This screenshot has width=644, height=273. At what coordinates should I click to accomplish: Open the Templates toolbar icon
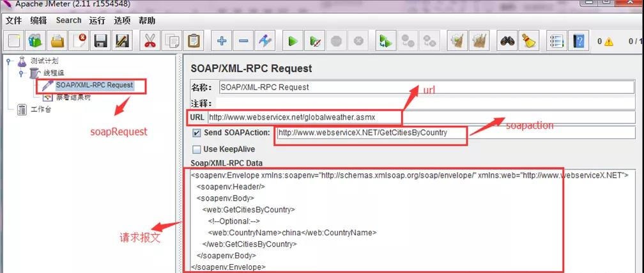35,41
